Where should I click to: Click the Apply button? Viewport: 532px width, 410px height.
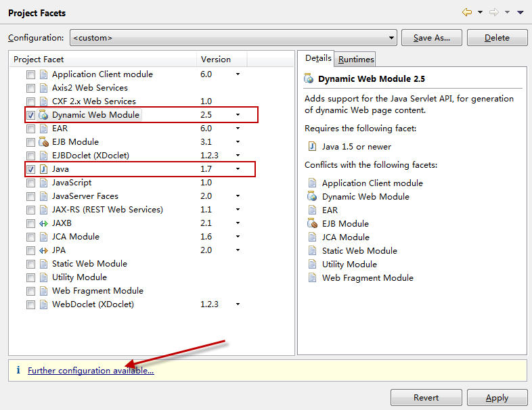pyautogui.click(x=497, y=397)
